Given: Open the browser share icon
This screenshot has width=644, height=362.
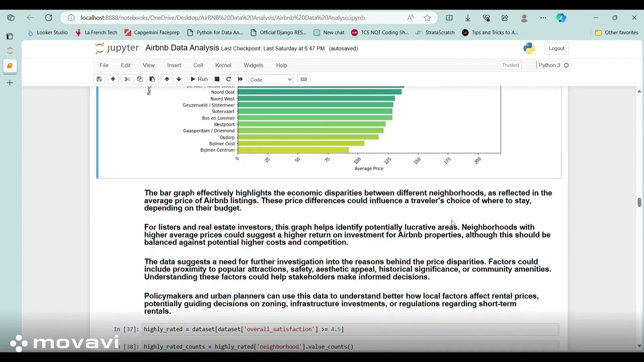Looking at the screenshot, I should [505, 18].
